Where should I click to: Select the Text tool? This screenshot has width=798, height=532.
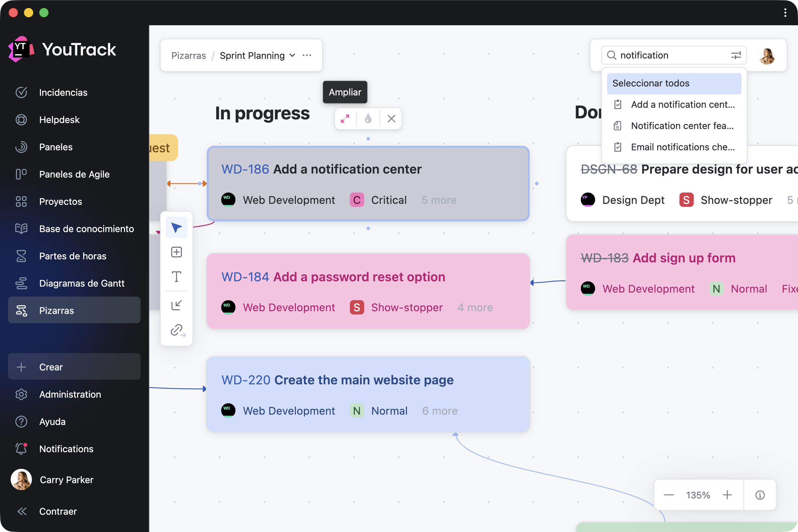(x=176, y=277)
